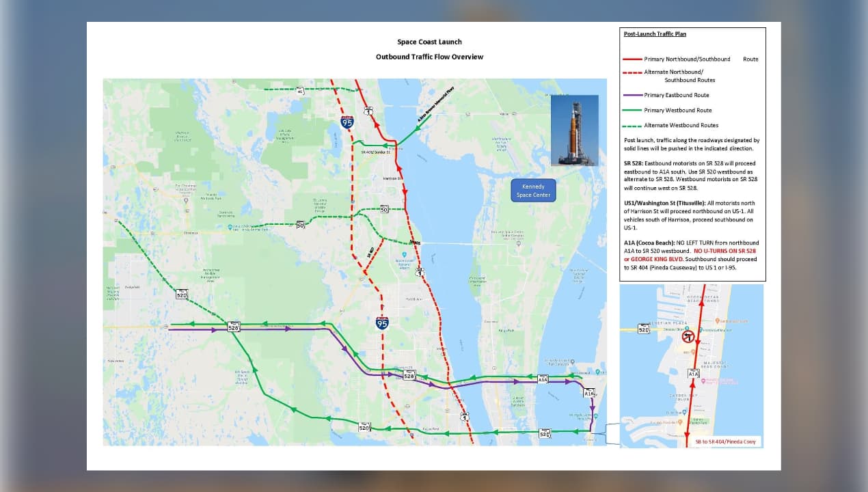868x492 pixels.
Task: Click the 50 shield beside Harrison St area
Action: tap(384, 209)
